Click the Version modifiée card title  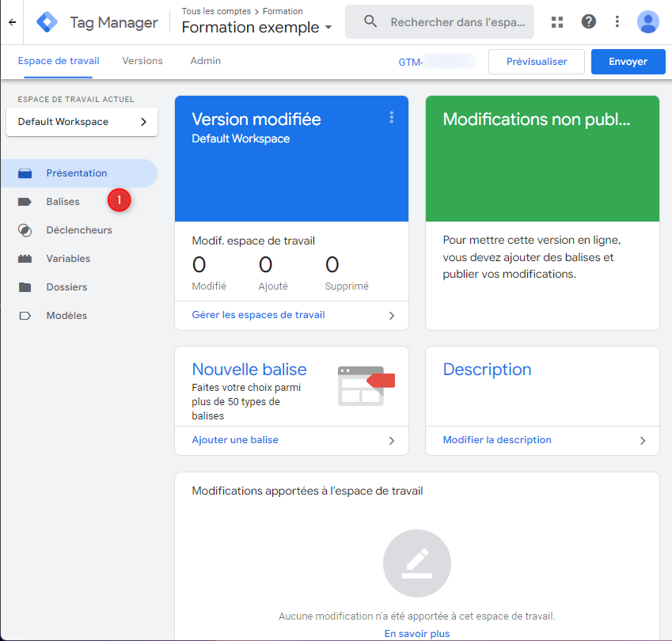[x=256, y=119]
